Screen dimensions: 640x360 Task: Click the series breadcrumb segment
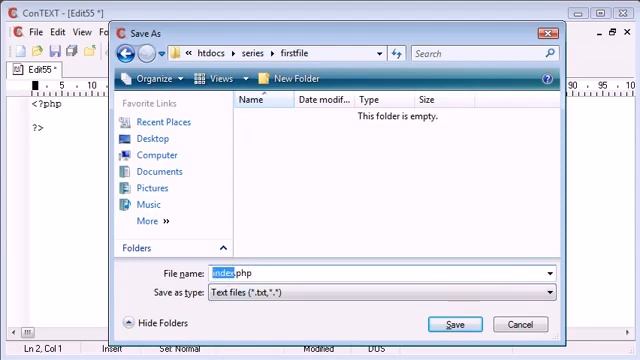pyautogui.click(x=252, y=53)
